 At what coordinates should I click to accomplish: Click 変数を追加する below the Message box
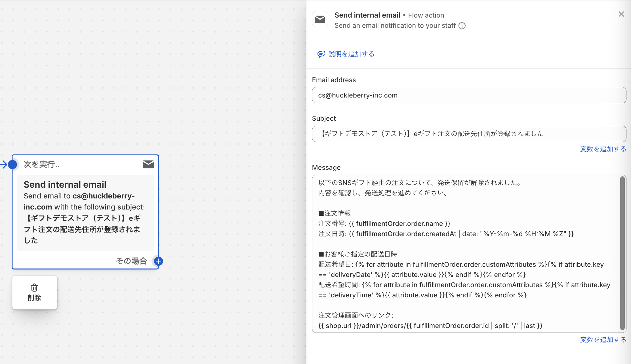603,340
